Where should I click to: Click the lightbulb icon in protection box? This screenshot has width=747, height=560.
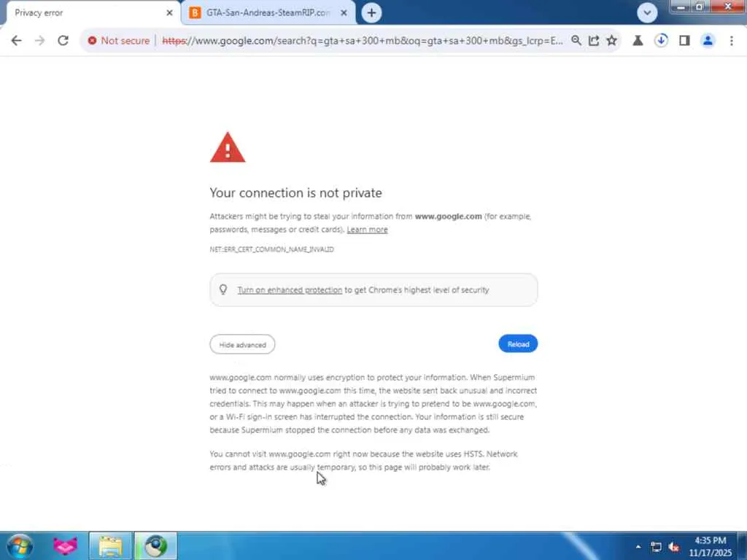click(x=223, y=289)
